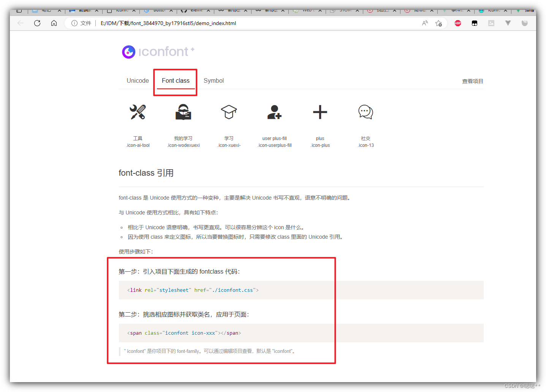Click the .icon-plus class name
The height and width of the screenshot is (392, 546).
(320, 145)
